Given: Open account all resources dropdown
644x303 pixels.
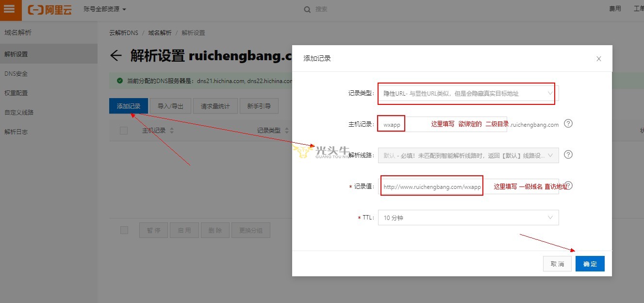Looking at the screenshot, I should point(105,9).
